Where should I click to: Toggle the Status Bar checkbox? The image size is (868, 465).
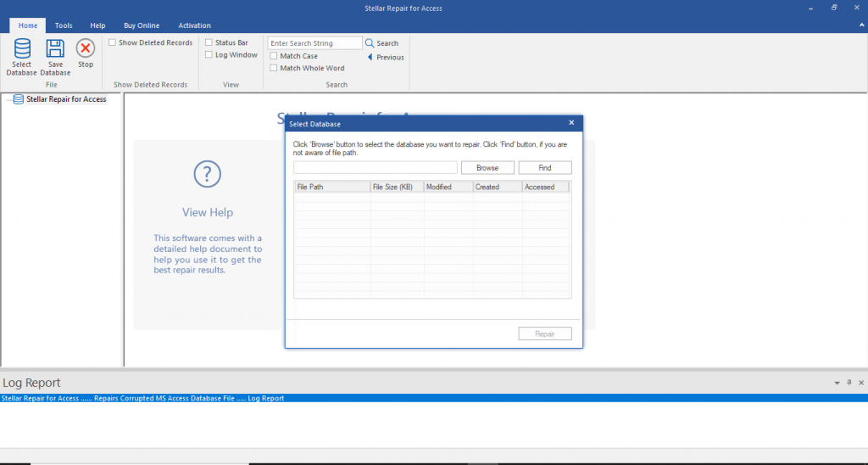click(x=209, y=42)
